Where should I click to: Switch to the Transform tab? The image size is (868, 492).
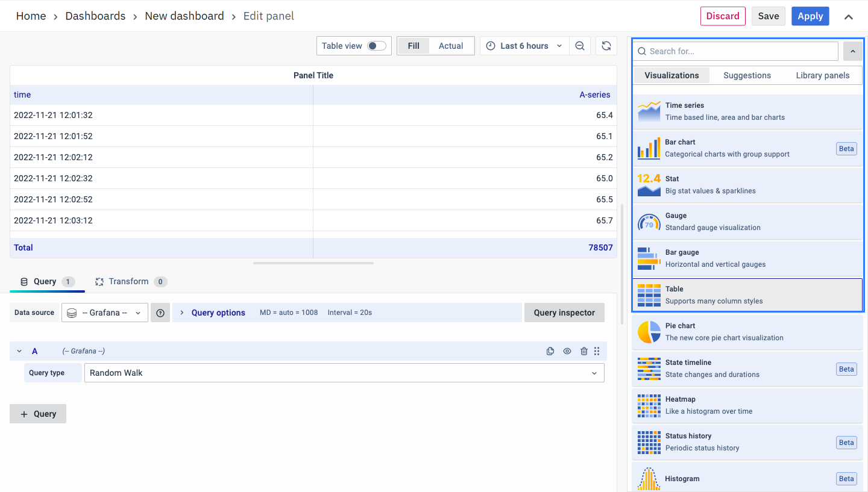(x=128, y=281)
